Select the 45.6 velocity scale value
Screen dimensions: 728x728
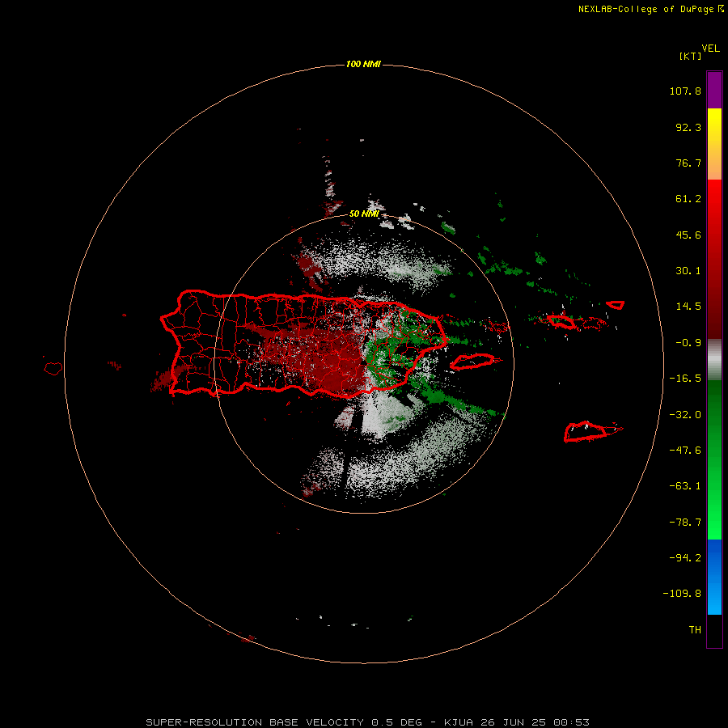pos(688,235)
